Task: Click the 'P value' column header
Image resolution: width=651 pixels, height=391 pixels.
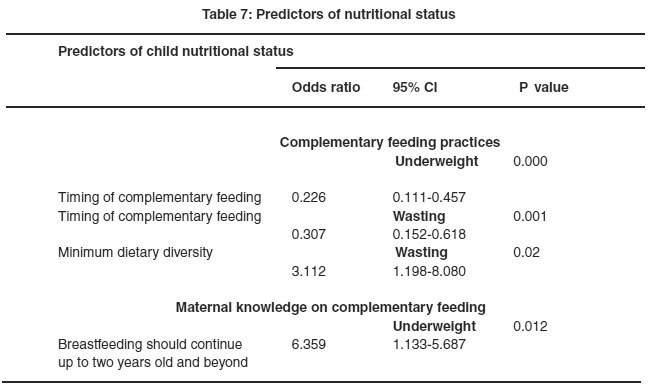Action: point(543,87)
